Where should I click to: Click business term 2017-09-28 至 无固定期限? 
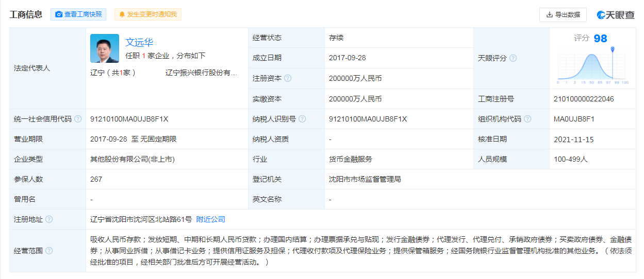[x=134, y=139]
